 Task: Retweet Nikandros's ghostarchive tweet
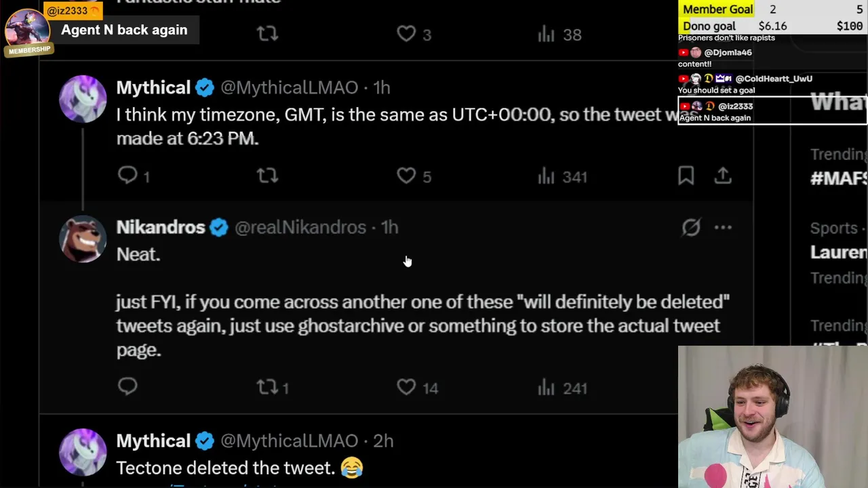click(x=267, y=387)
